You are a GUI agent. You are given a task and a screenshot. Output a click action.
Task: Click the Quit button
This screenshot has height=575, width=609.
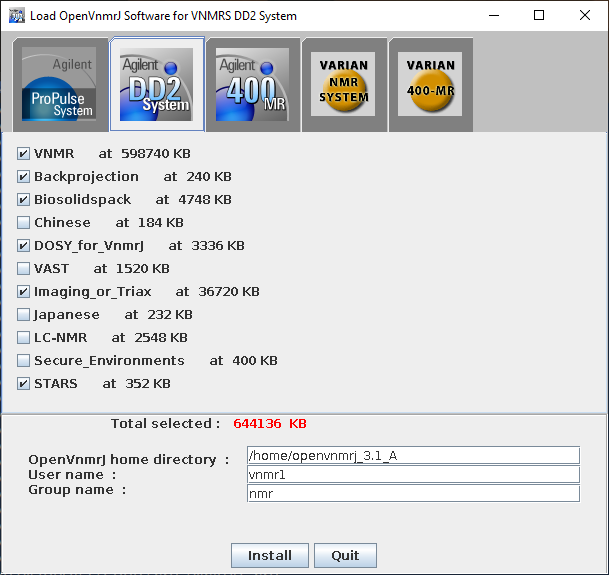click(345, 555)
